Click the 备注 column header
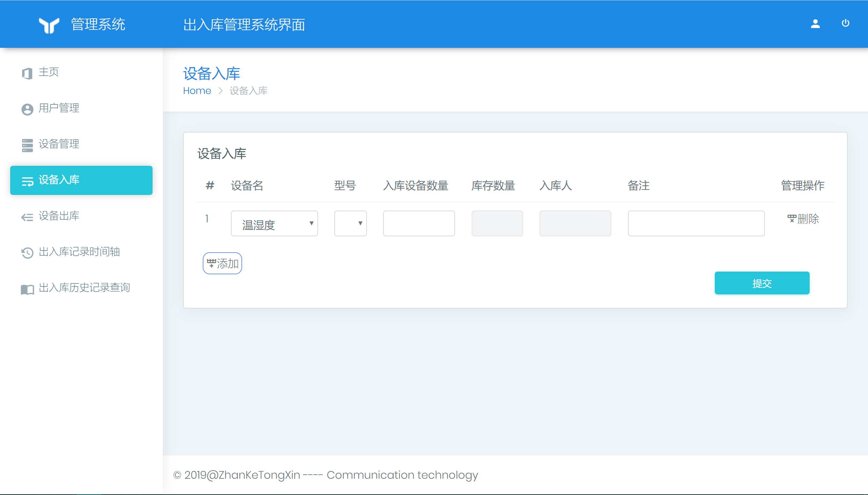 tap(639, 186)
